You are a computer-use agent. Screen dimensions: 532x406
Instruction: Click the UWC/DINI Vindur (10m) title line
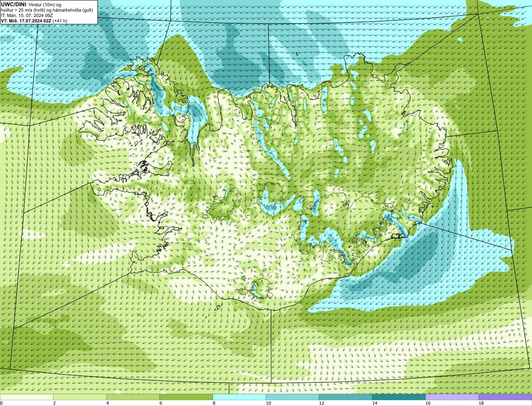coord(31,4)
